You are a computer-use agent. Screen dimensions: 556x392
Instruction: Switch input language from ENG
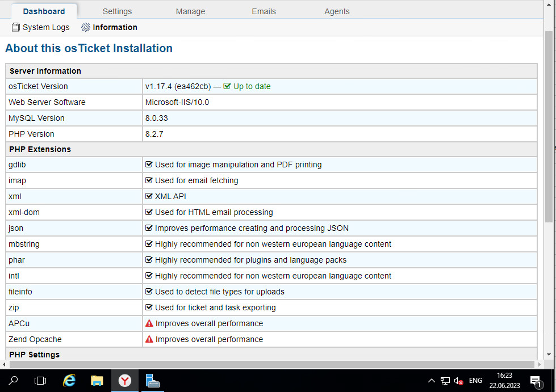click(476, 381)
